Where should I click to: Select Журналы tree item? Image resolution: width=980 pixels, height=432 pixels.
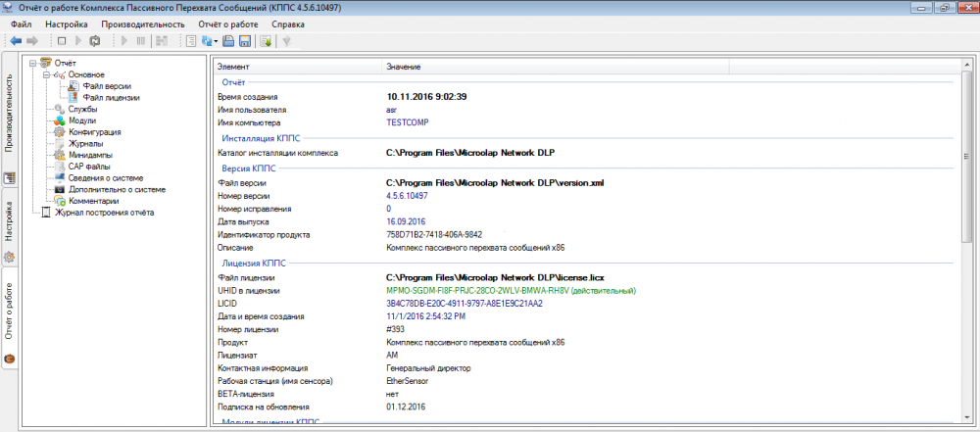[x=85, y=144]
